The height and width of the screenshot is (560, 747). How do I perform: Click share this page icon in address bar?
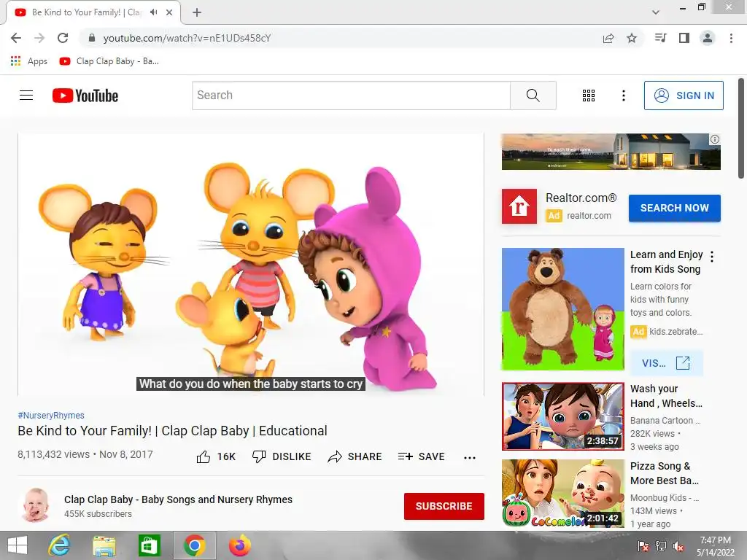coord(608,38)
